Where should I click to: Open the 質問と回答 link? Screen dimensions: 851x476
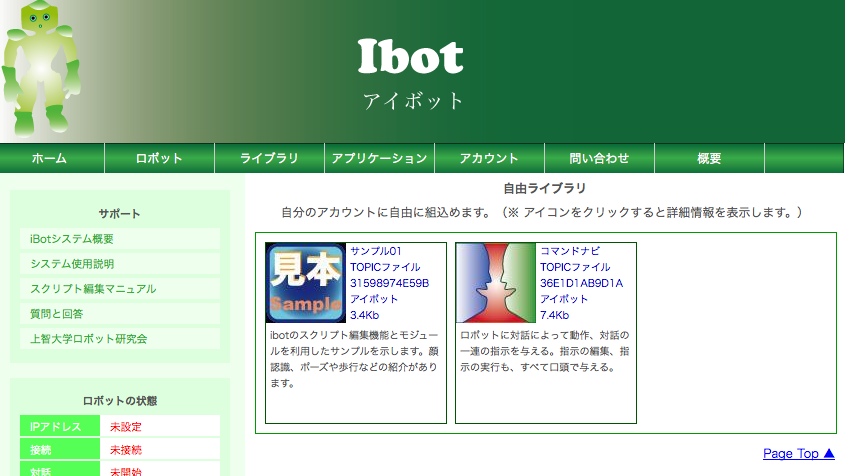pyautogui.click(x=120, y=314)
